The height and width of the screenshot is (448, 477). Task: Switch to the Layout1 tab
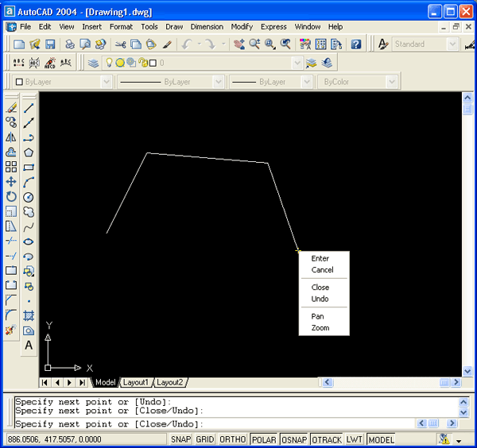pyautogui.click(x=135, y=382)
